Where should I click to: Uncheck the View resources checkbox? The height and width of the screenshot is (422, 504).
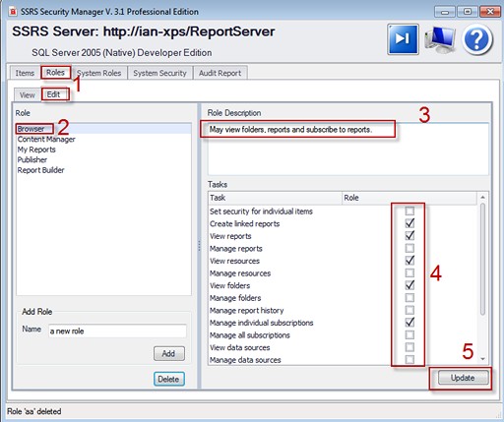(409, 261)
